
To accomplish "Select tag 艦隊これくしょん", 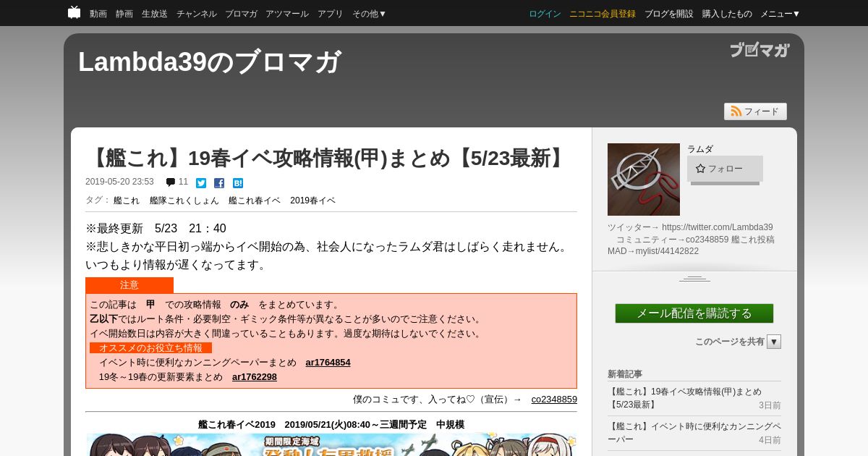I will [x=184, y=200].
